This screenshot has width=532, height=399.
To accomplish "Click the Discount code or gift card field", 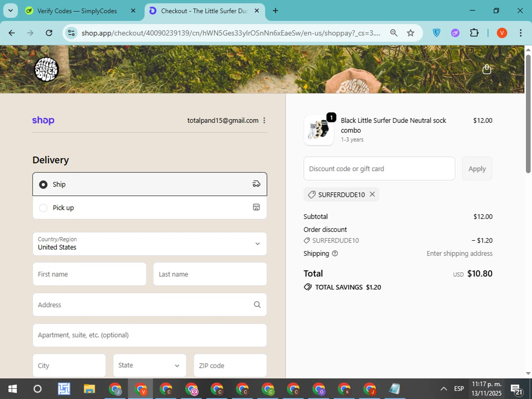I will pos(379,168).
